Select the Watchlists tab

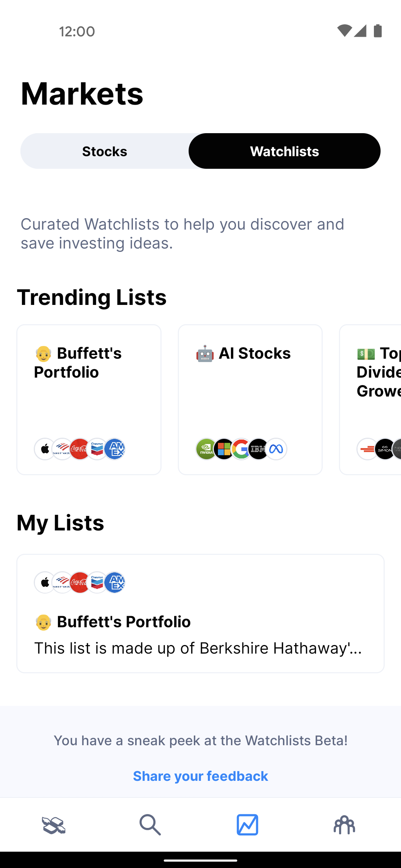[x=284, y=151]
